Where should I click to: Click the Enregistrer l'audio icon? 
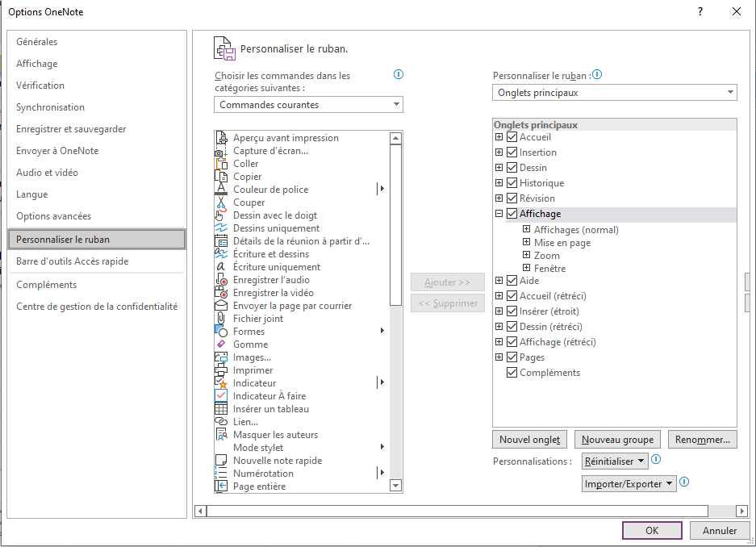pos(221,279)
